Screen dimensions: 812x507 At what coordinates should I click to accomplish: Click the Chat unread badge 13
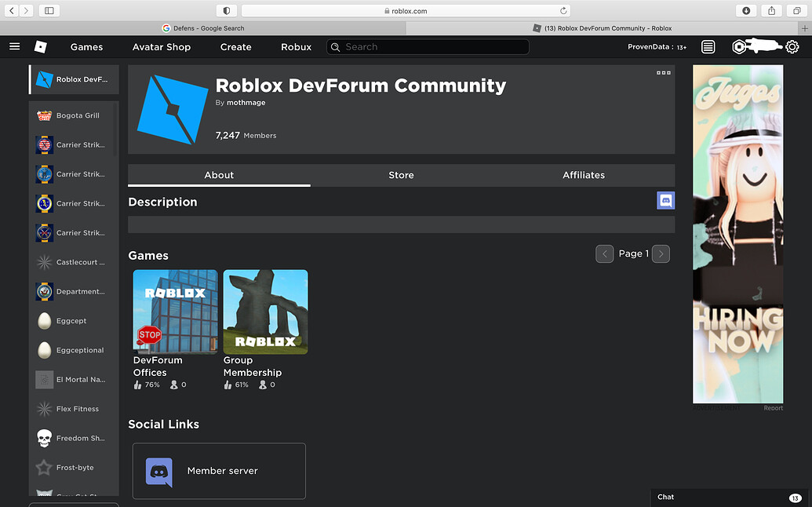pyautogui.click(x=795, y=498)
